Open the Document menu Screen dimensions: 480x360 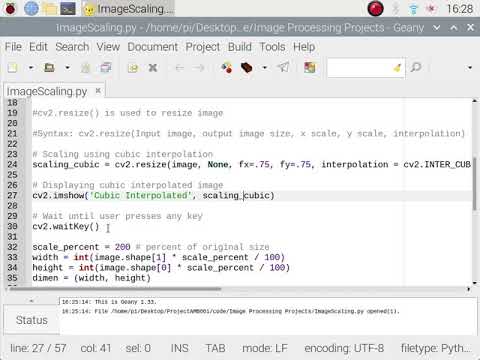153,47
